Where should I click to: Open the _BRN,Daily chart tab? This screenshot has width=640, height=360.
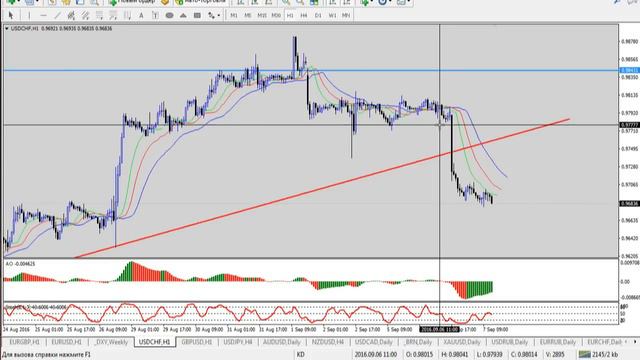point(418,342)
